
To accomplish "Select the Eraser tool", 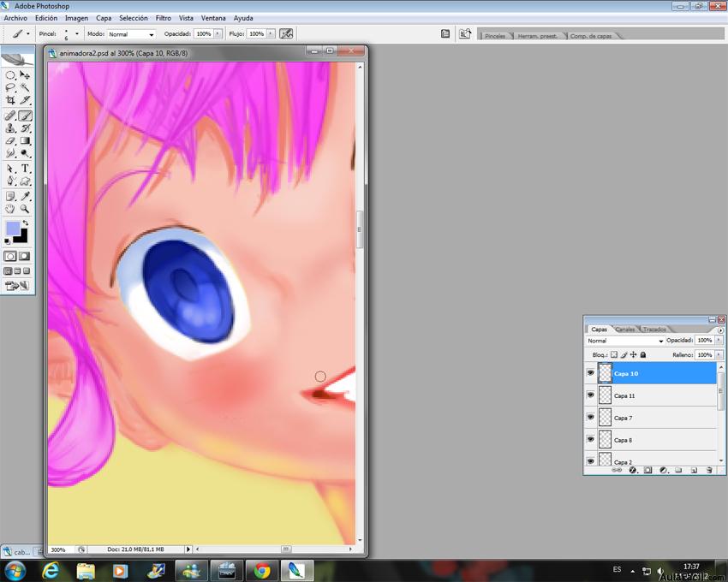I will [x=10, y=140].
